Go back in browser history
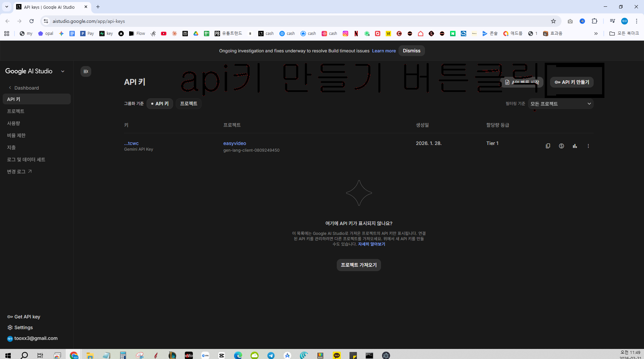Screen dimensions: 644x359 click(7, 21)
